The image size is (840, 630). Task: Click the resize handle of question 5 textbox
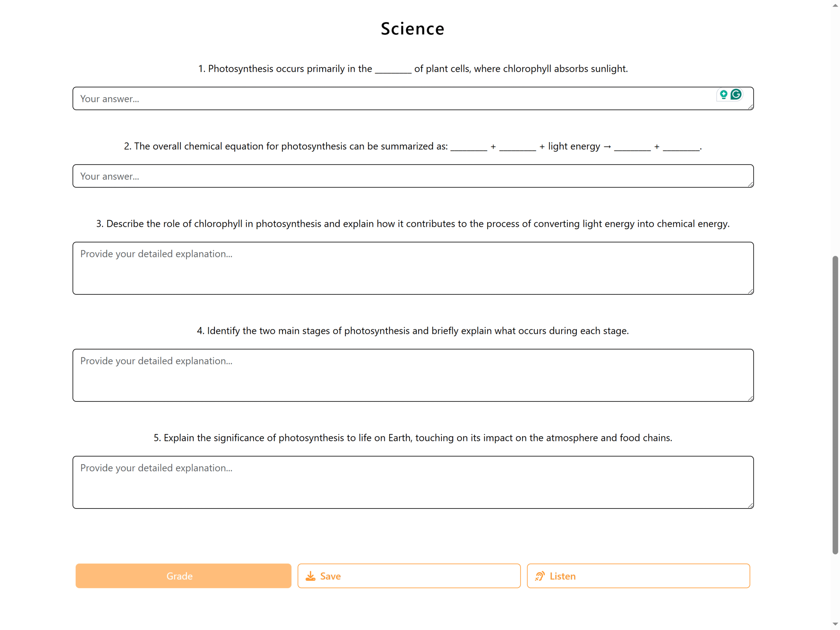coord(750,505)
